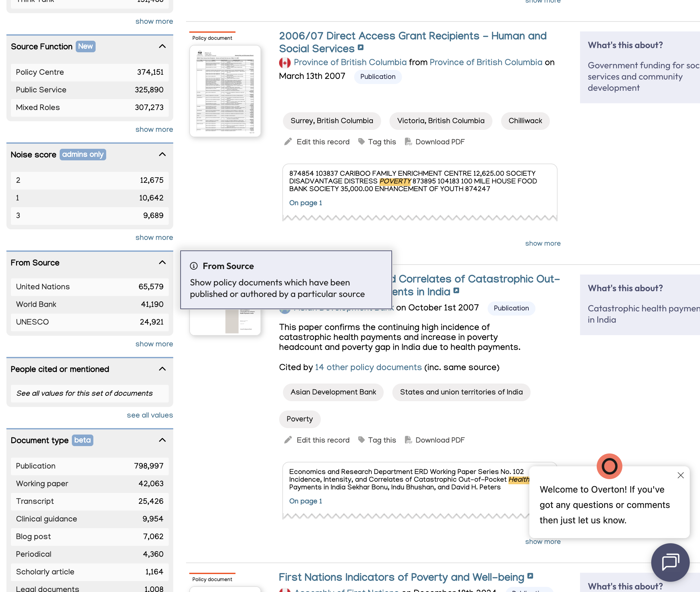Open external link icon after Social Services title

click(361, 48)
